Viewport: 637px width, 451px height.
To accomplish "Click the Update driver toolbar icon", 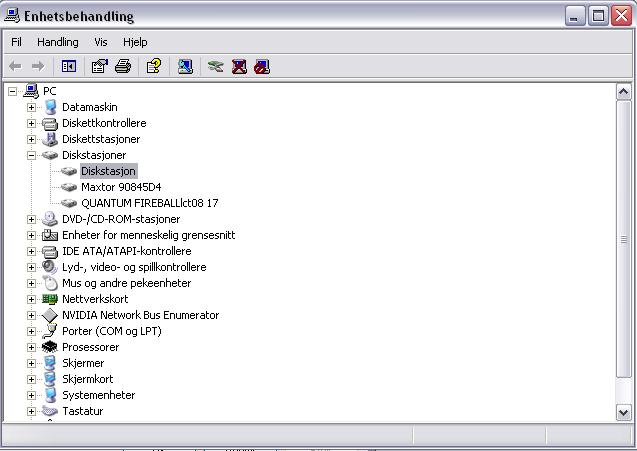I will (x=215, y=66).
